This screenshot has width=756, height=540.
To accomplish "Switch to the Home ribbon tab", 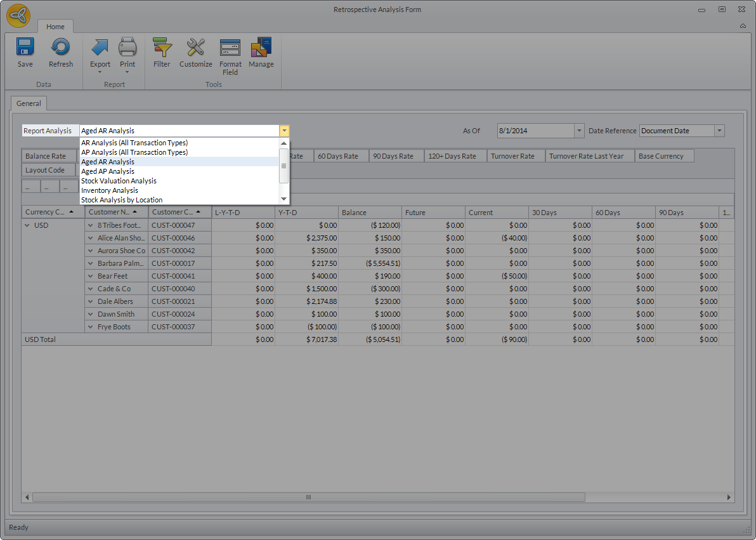I will pyautogui.click(x=55, y=27).
